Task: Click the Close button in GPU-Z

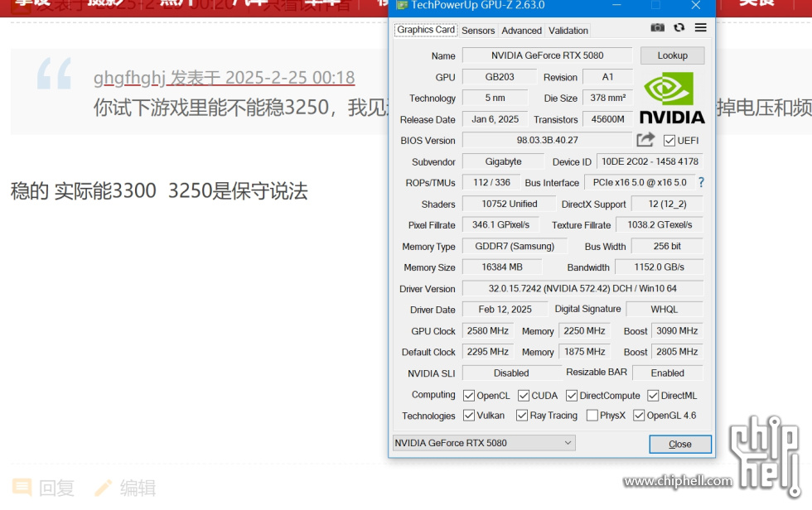Action: [x=680, y=444]
